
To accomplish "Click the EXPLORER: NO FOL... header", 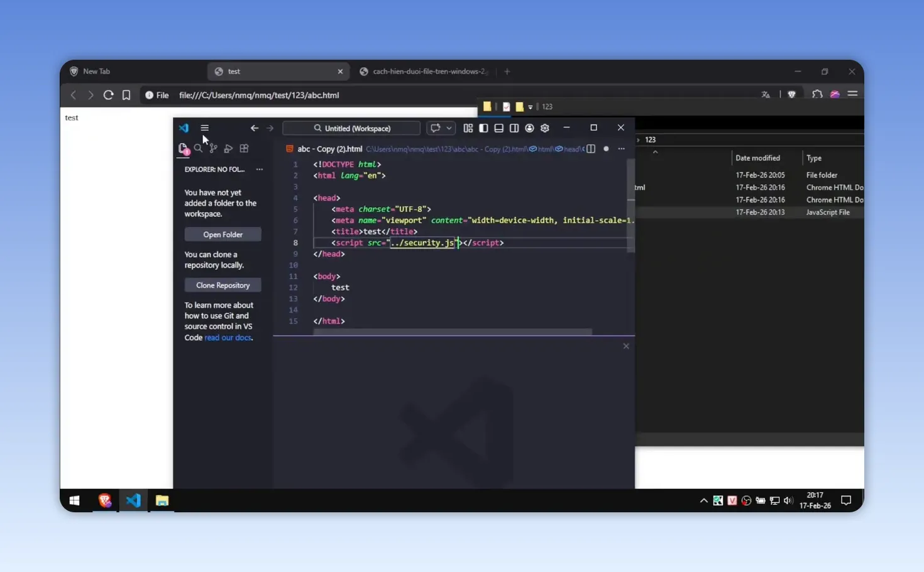I will [x=214, y=169].
